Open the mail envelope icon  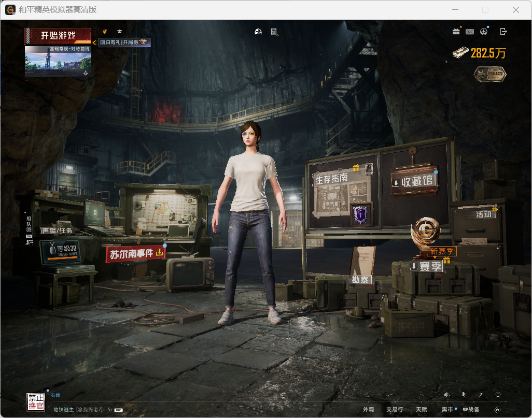pyautogui.click(x=470, y=32)
